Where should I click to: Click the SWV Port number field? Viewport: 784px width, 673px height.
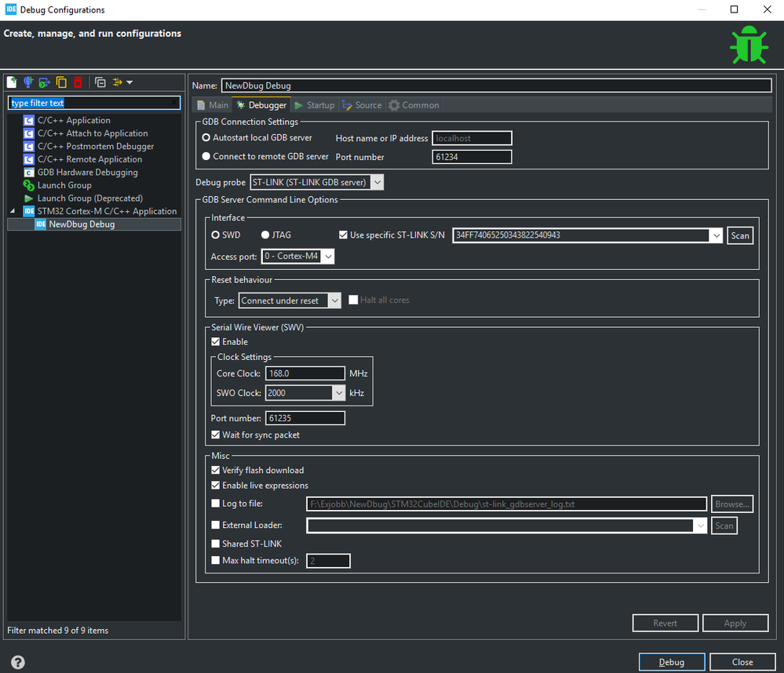[x=305, y=418]
